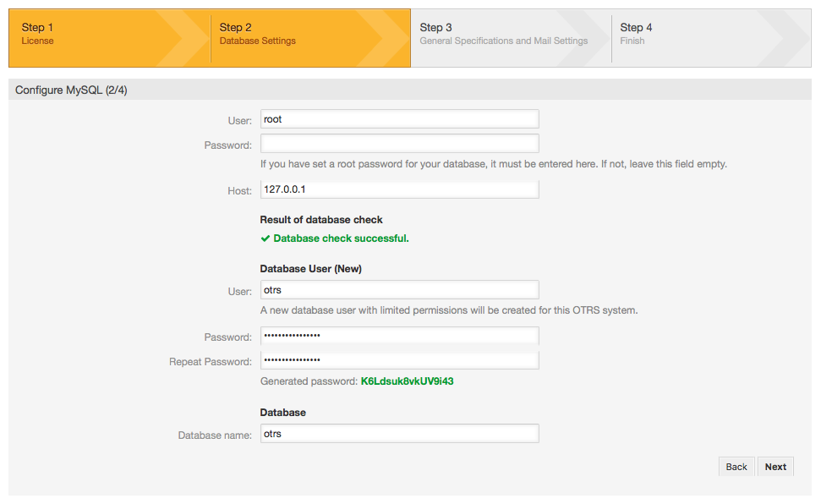The height and width of the screenshot is (504, 821).
Task: Select the Database name field
Action: (397, 433)
